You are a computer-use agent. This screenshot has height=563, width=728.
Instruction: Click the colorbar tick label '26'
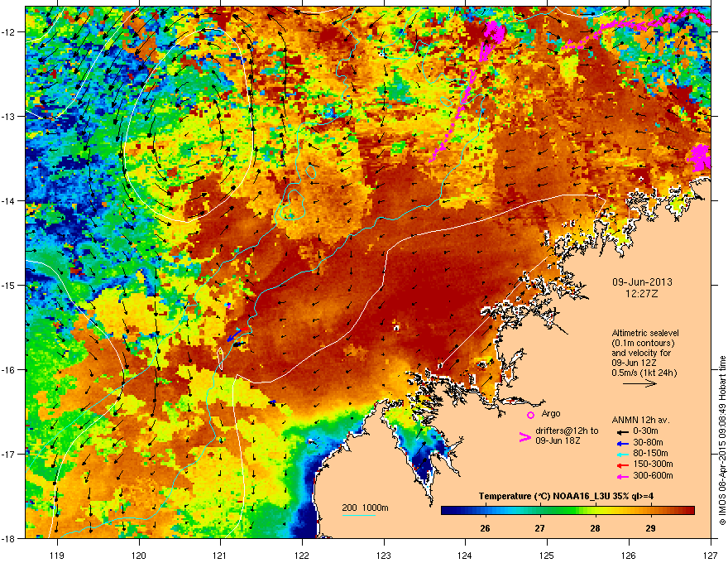pos(485,528)
